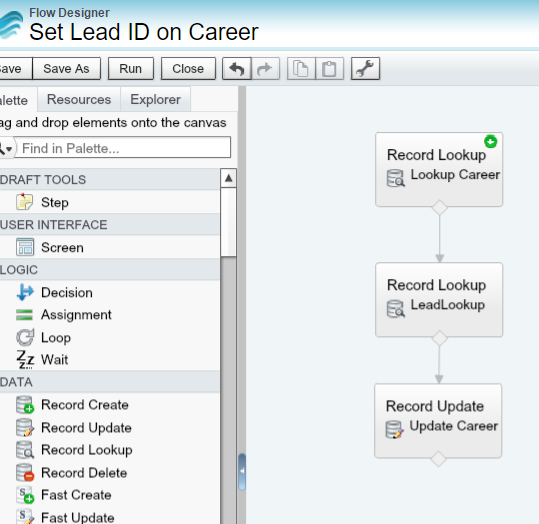Screen dimensions: 539x524
Task: Collapse the side panel using the splitter handle
Action: (x=242, y=471)
